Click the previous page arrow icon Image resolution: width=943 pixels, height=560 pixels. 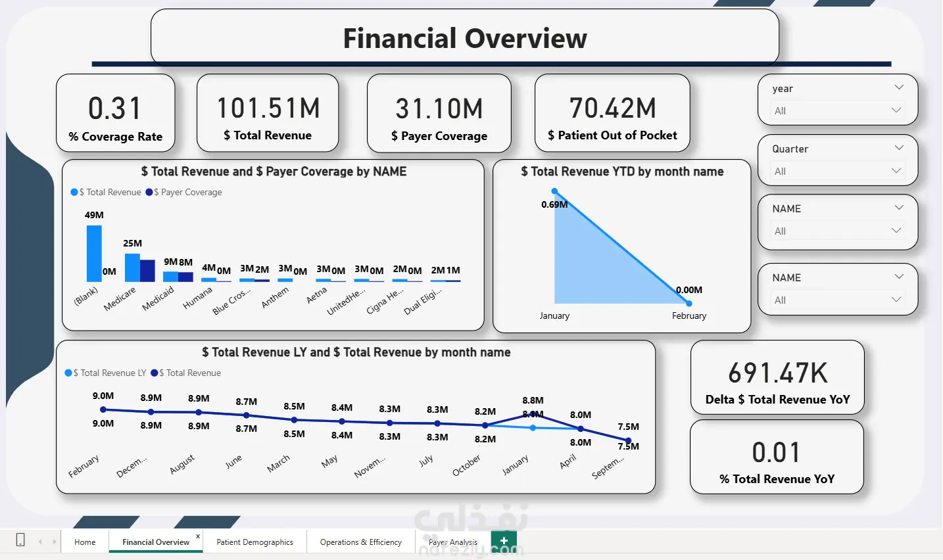tap(40, 542)
